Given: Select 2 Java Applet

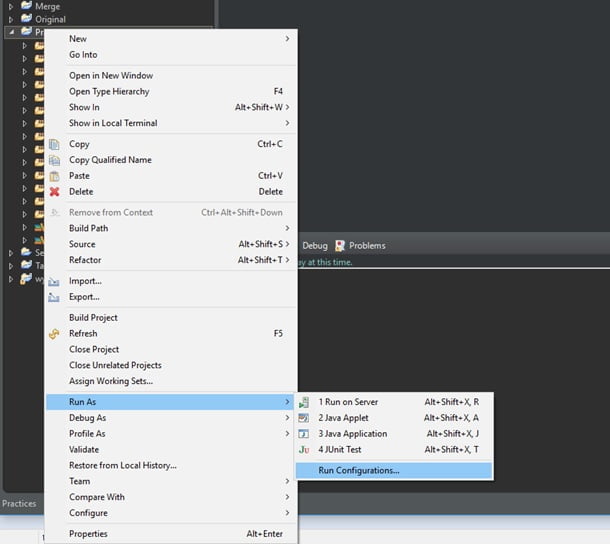Looking at the screenshot, I should 394,418.
